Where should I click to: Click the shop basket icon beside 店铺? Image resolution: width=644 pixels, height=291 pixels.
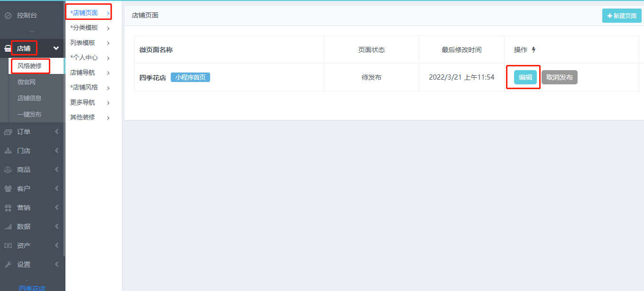[8, 48]
